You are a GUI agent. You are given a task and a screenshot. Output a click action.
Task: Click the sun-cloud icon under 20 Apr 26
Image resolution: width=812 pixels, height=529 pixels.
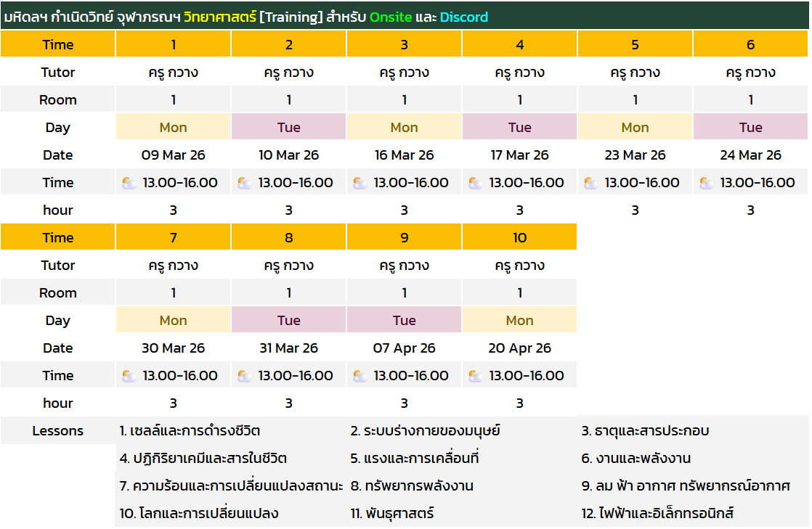coord(475,376)
